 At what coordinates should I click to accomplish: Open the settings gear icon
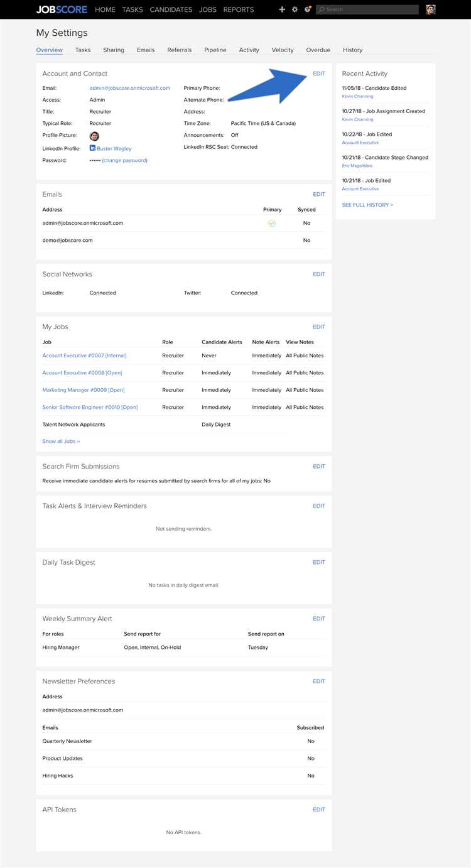[x=295, y=9]
